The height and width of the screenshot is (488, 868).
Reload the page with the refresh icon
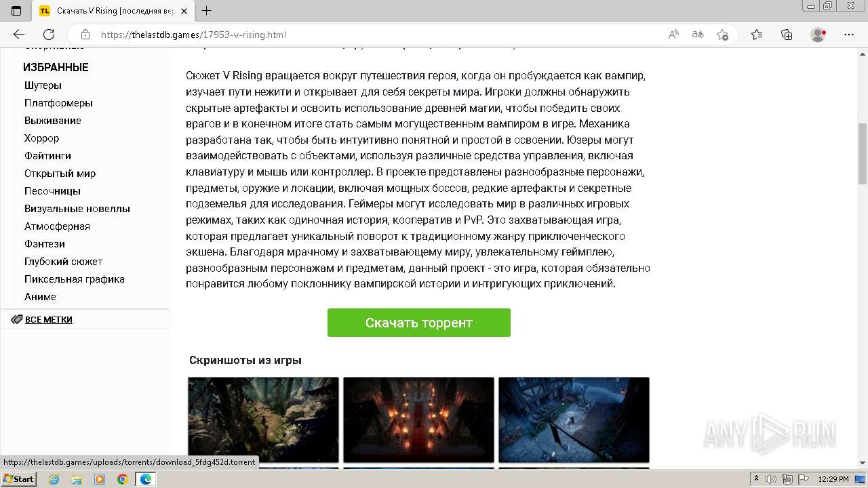(x=49, y=35)
